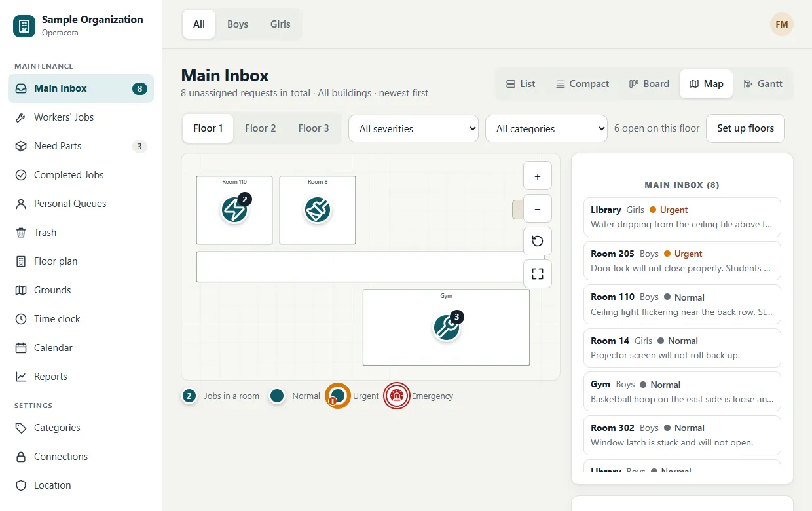812x511 pixels.
Task: Switch to Compact view
Action: [x=582, y=84]
